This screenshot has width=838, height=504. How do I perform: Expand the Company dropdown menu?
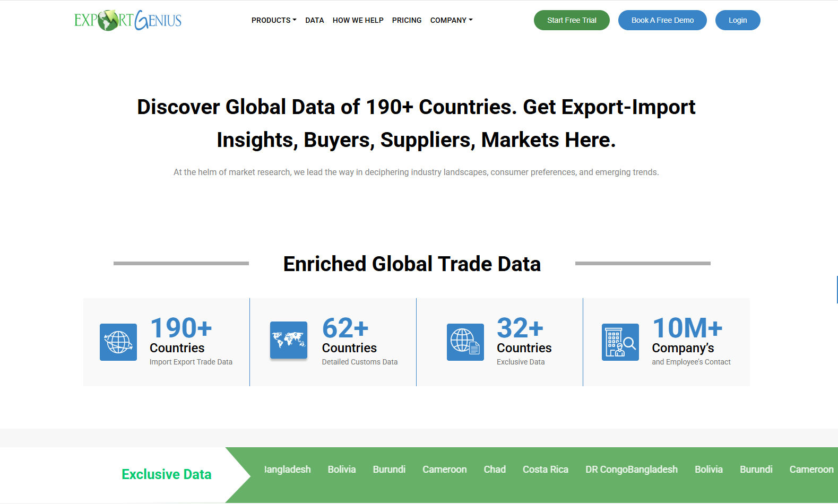click(x=451, y=20)
